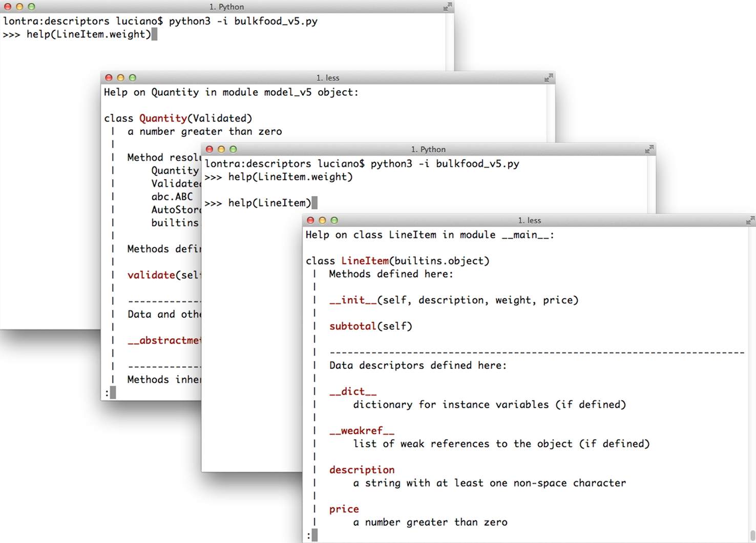Close the Python window showing the help(LineItem) prompt
The height and width of the screenshot is (543, 756).
click(209, 150)
